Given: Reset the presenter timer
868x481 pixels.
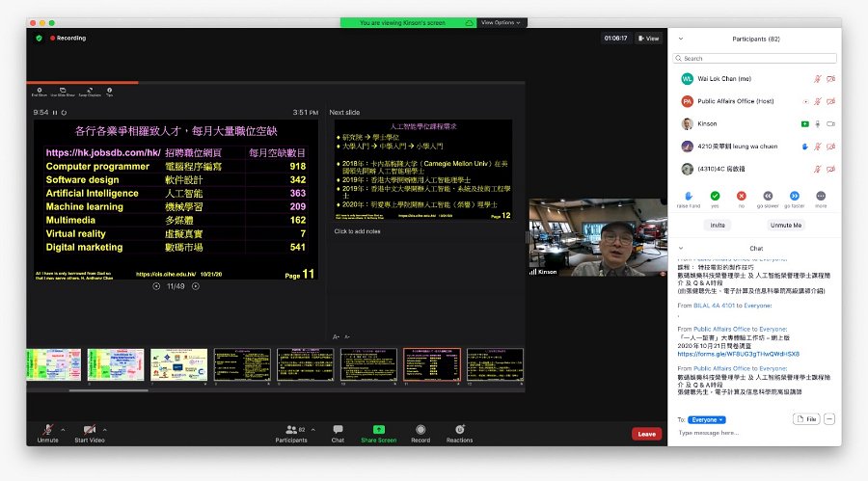Looking at the screenshot, I should [x=64, y=113].
